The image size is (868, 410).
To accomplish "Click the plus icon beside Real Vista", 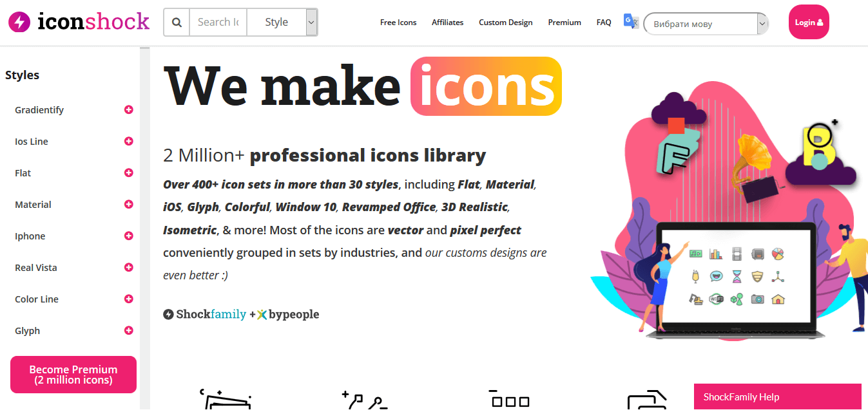I will [x=129, y=268].
